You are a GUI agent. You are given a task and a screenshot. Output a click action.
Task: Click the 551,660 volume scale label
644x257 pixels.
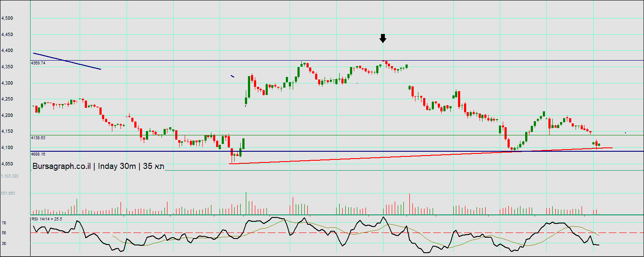click(8, 193)
